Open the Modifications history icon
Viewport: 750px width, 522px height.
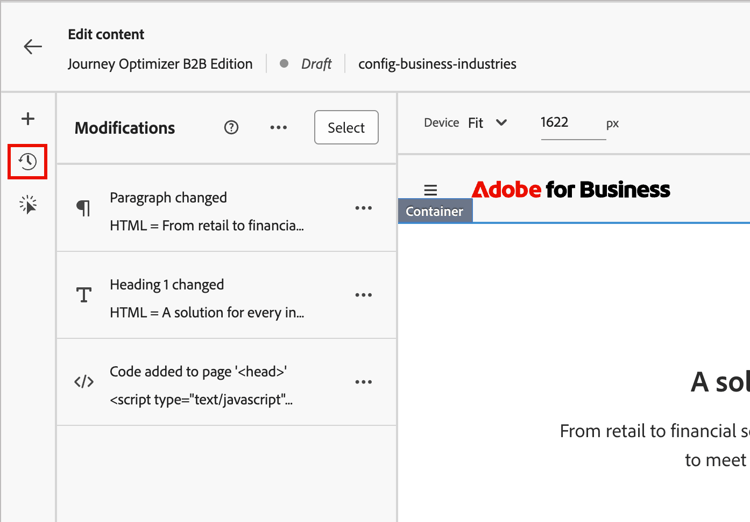(x=28, y=162)
